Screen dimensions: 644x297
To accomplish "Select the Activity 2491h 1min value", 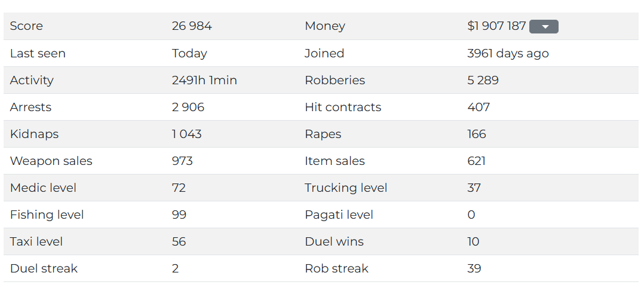I will pos(204,80).
